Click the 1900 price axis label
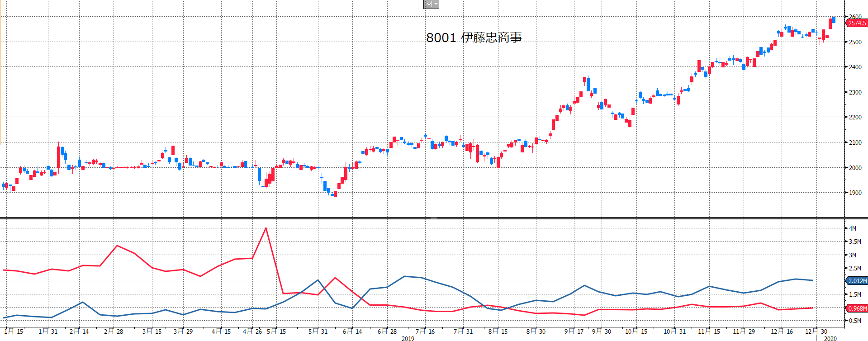The height and width of the screenshot is (341, 868). (855, 193)
